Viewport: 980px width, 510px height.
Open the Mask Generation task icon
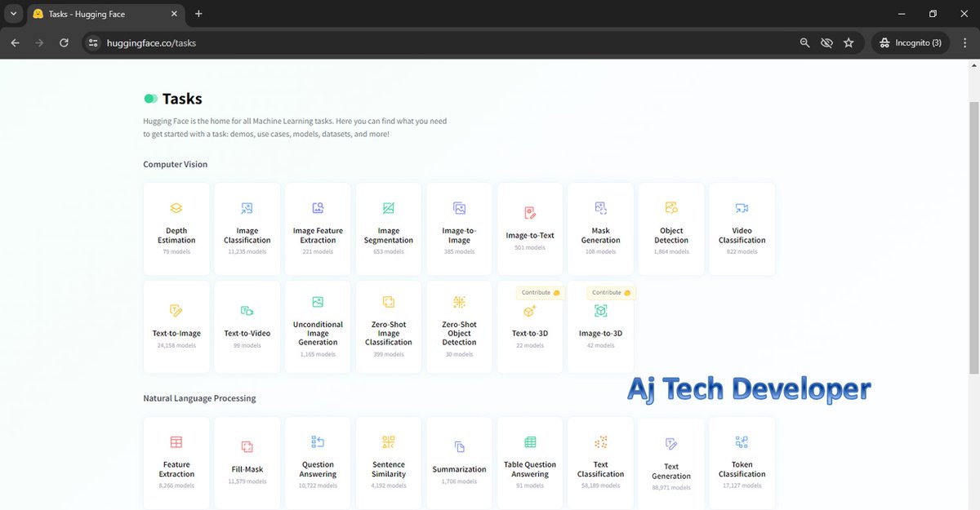(600, 209)
